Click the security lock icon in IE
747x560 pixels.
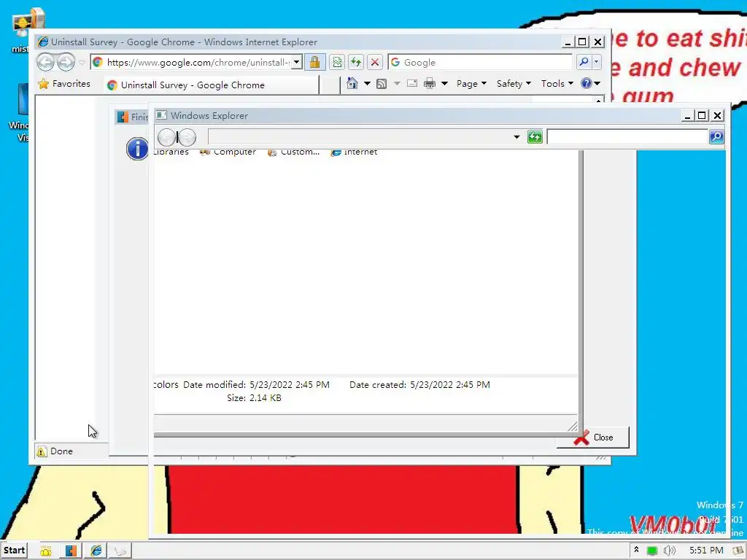point(315,62)
